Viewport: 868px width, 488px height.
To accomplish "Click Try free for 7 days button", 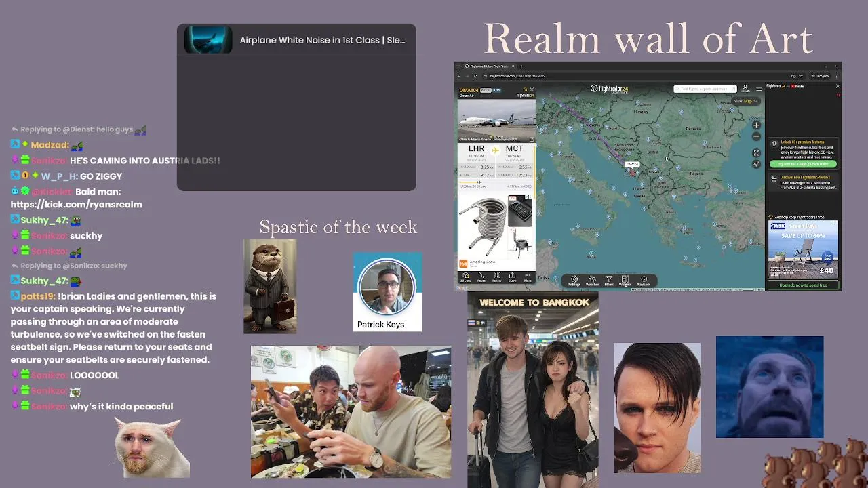I will click(803, 164).
